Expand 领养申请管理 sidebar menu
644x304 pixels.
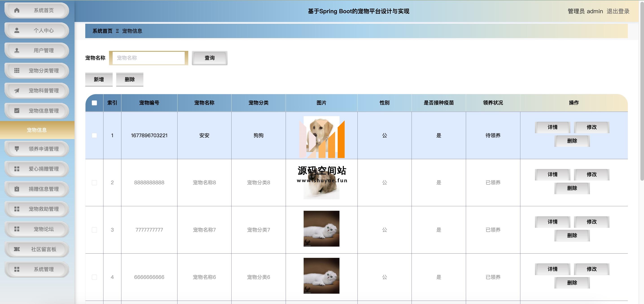point(37,149)
